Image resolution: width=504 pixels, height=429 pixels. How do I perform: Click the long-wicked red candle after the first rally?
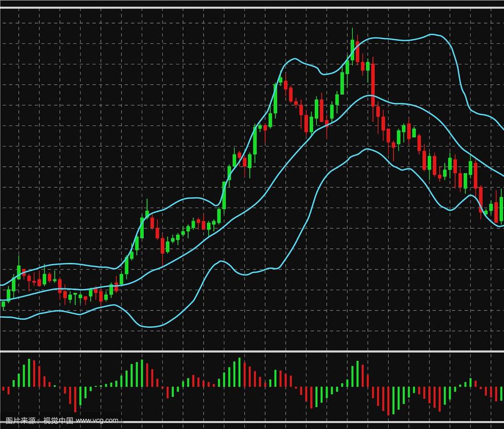point(163,246)
